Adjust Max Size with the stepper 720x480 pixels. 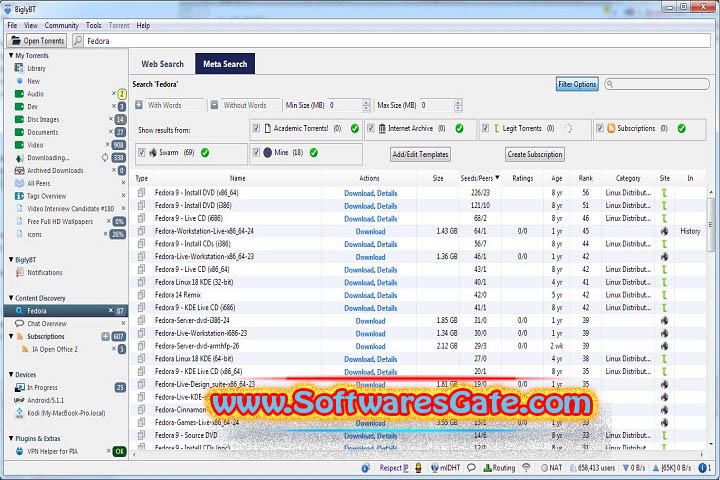coord(458,105)
